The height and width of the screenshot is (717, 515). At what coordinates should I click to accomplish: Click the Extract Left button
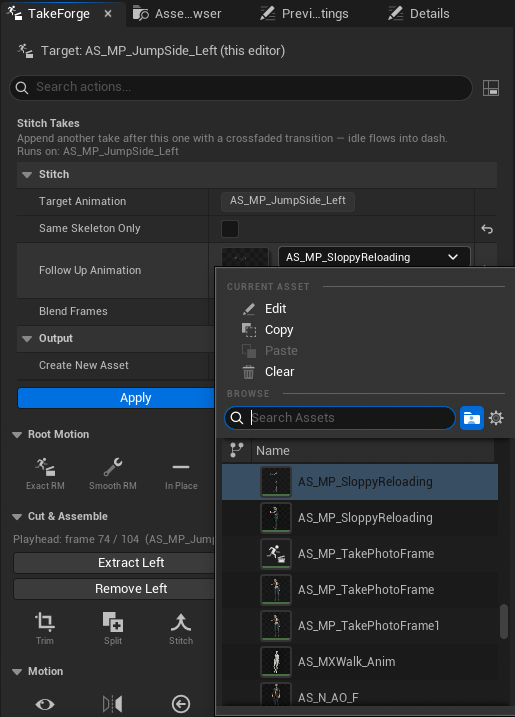click(114, 563)
